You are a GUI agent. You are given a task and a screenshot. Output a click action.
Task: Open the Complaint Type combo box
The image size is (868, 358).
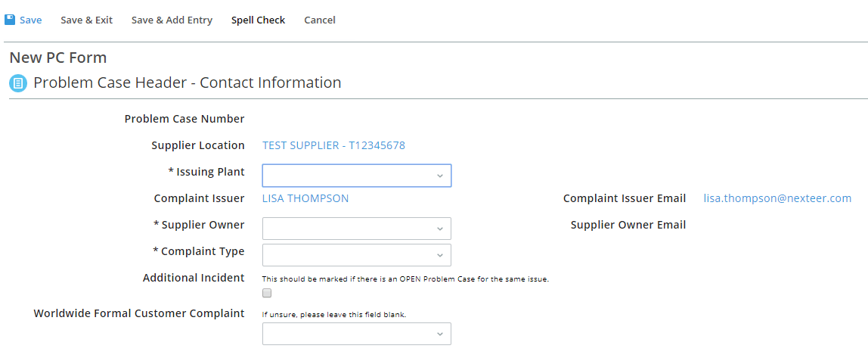pyautogui.click(x=357, y=256)
